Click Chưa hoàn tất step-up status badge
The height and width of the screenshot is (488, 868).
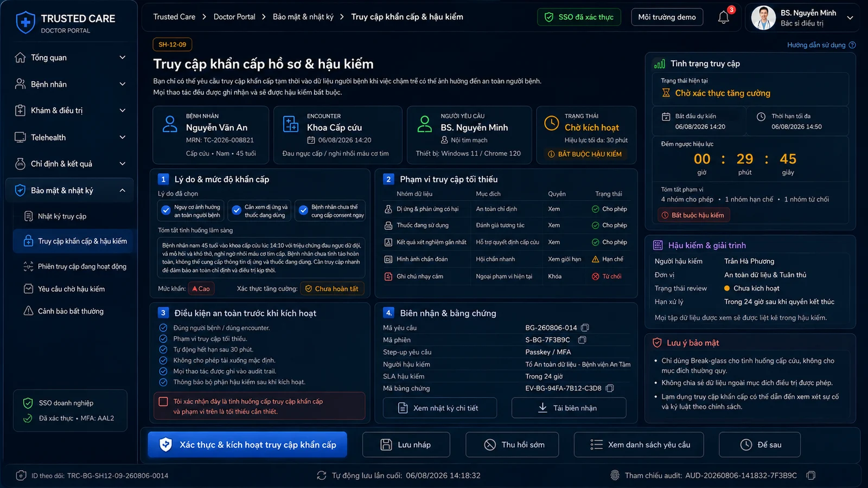click(x=331, y=288)
